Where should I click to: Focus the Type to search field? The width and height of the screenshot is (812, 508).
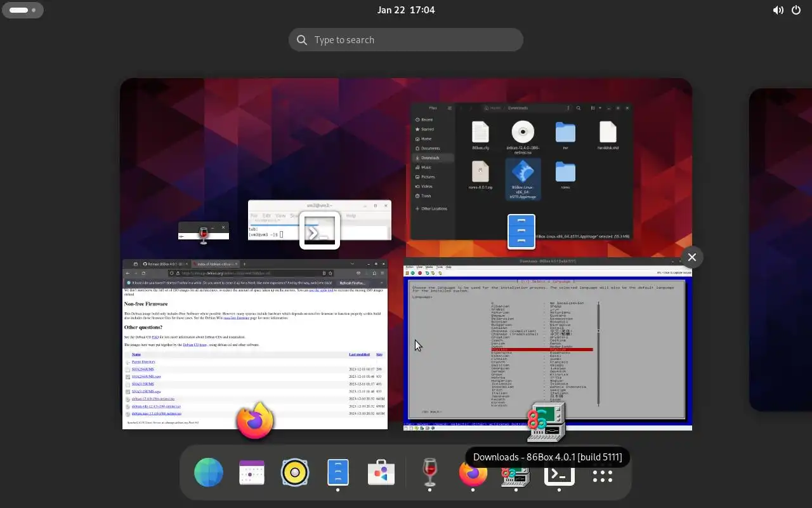(406, 39)
